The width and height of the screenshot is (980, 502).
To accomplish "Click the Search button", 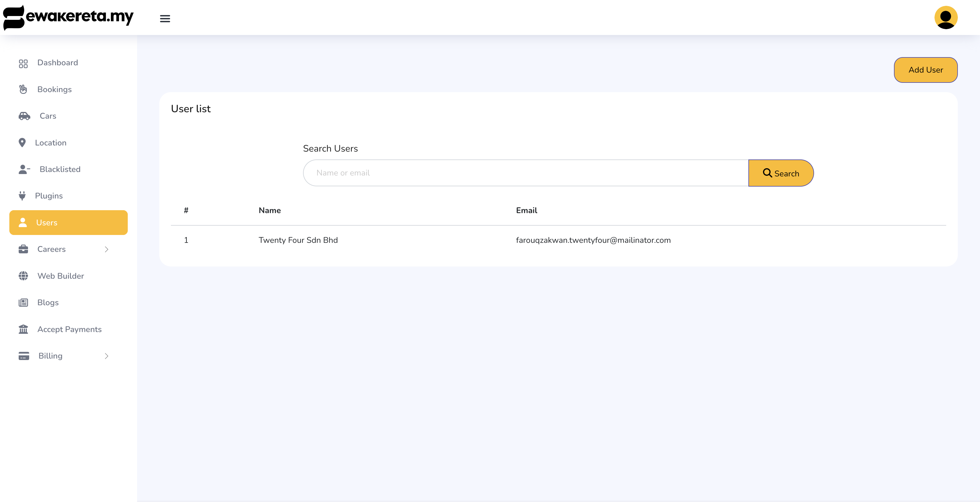I will [x=781, y=173].
